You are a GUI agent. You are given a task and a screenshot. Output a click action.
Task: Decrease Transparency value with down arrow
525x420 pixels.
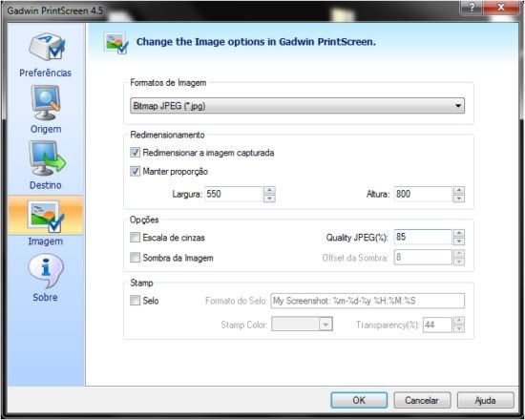click(459, 328)
